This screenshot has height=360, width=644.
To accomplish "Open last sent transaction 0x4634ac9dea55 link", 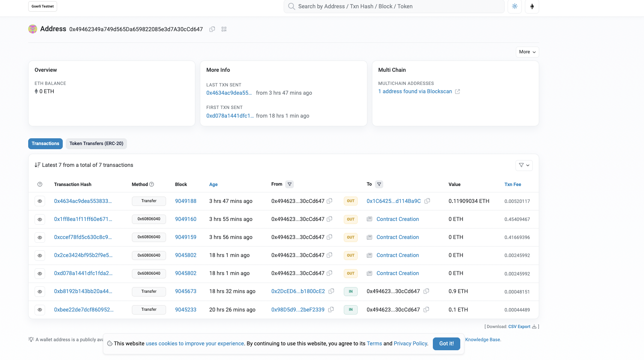I will pyautogui.click(x=229, y=93).
